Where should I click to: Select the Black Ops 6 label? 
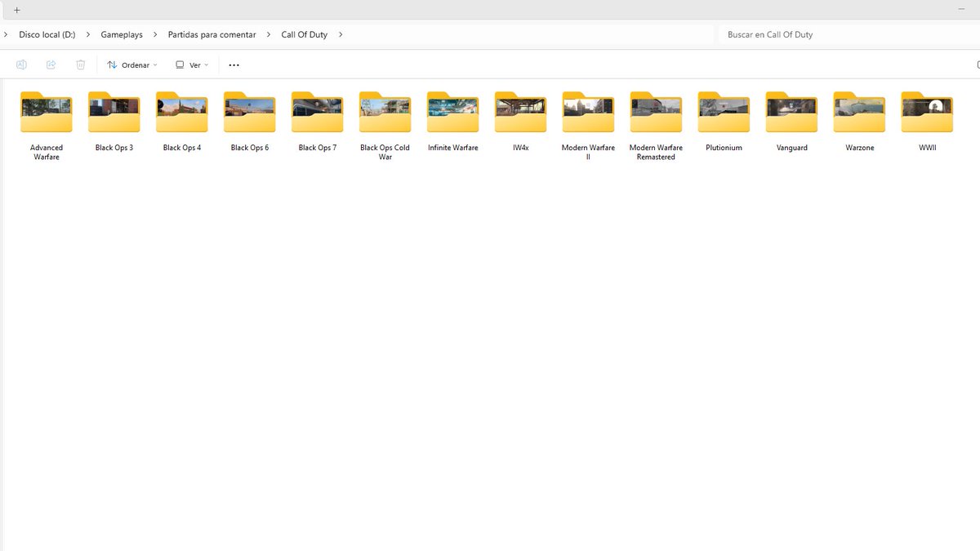click(x=250, y=148)
